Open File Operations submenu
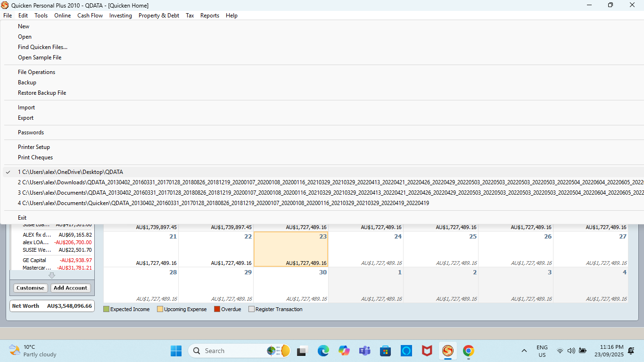This screenshot has width=644, height=362. (36, 72)
